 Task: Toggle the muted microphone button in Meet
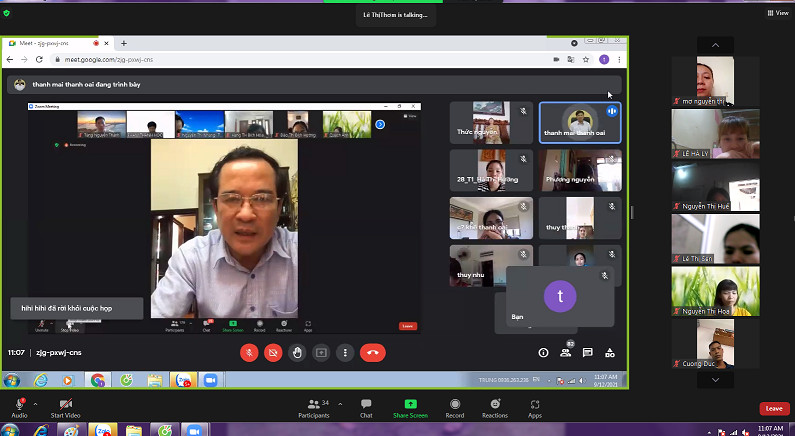(x=249, y=352)
